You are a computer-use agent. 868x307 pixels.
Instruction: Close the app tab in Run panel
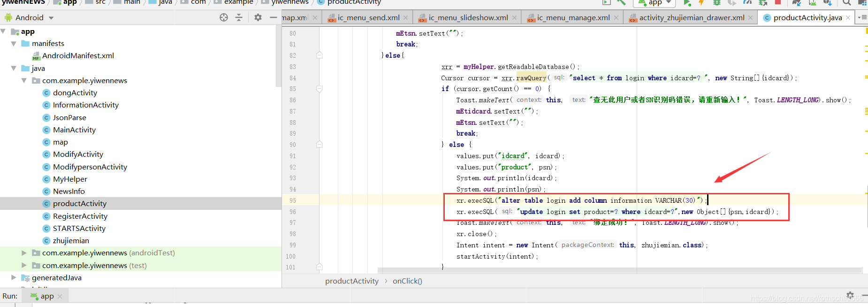(x=60, y=297)
